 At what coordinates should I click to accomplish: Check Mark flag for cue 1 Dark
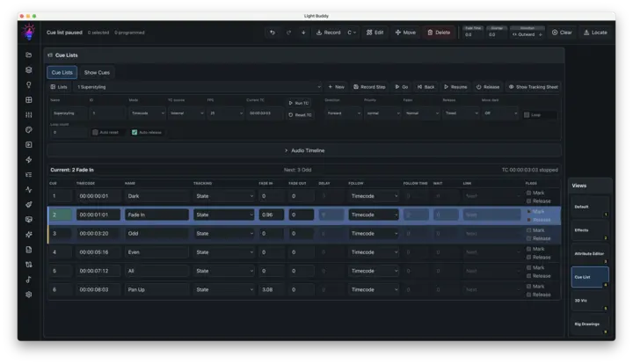pyautogui.click(x=529, y=193)
